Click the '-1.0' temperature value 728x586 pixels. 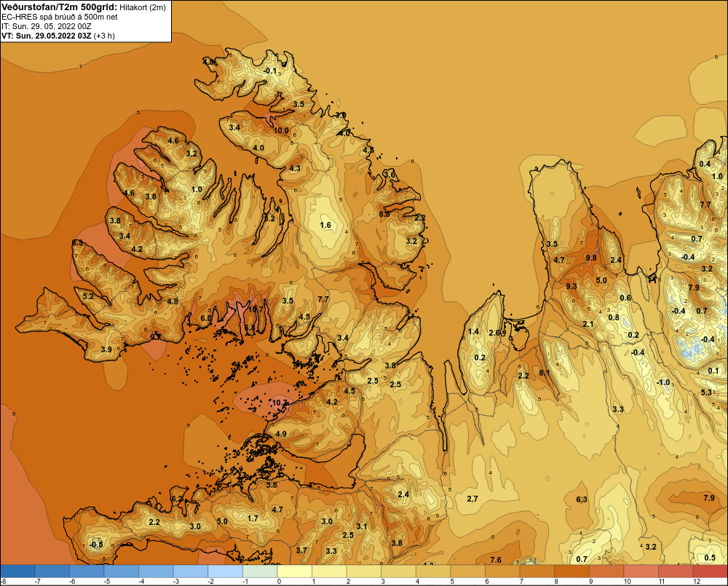[663, 382]
